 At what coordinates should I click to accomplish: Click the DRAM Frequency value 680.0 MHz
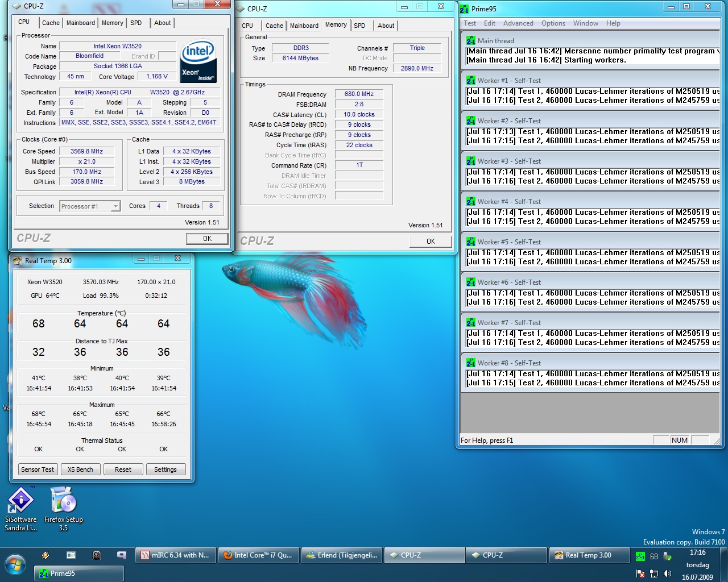(x=359, y=94)
